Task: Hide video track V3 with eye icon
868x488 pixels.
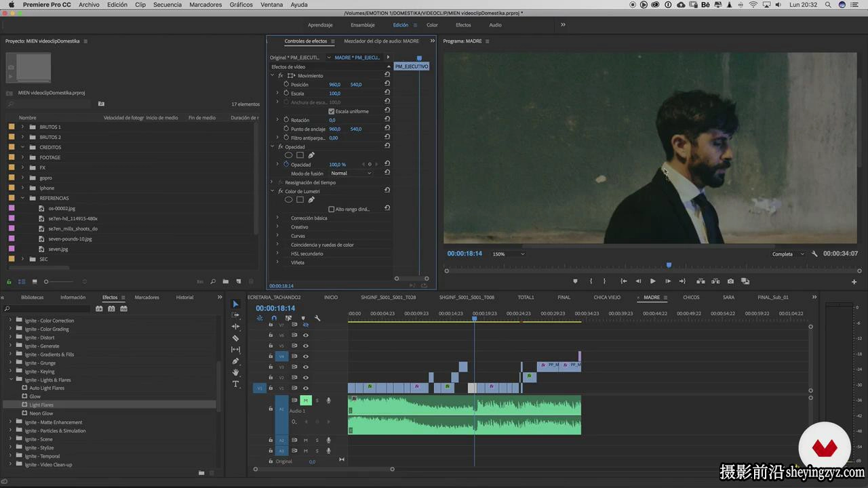Action: point(306,367)
